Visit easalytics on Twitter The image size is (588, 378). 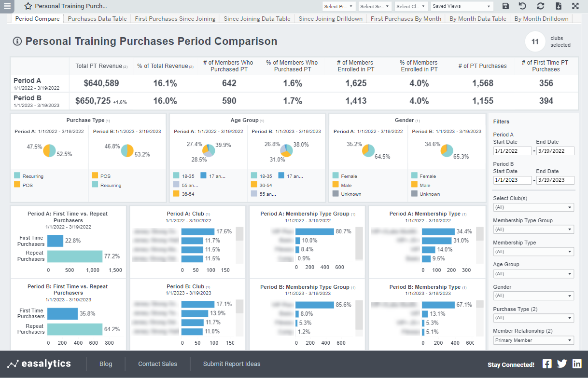[562, 364]
